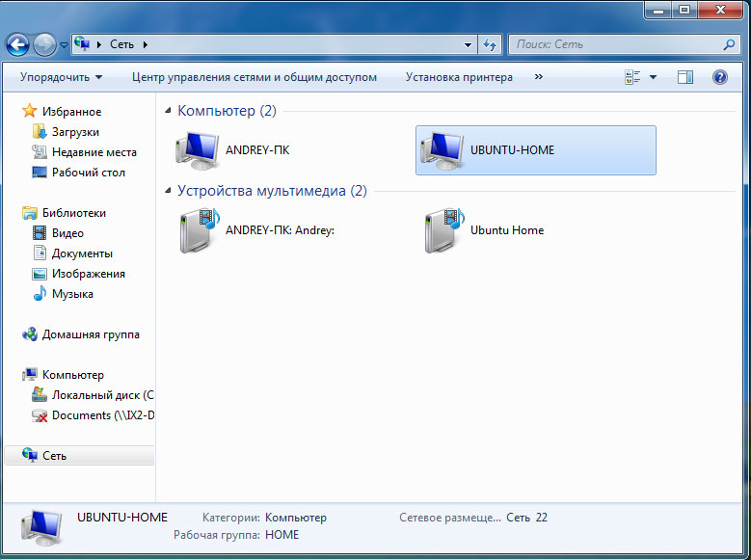
Task: Open the disconnected 'Documents (\\IX2-D' network drive
Action: click(x=103, y=415)
